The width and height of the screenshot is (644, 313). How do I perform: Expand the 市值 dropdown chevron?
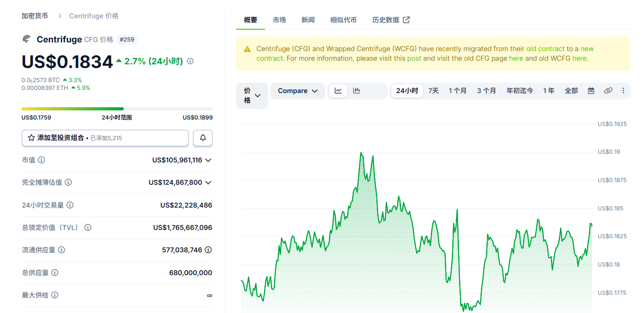208,160
